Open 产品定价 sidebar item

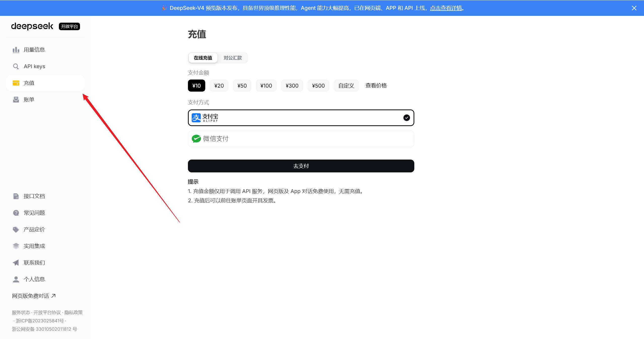45,230
